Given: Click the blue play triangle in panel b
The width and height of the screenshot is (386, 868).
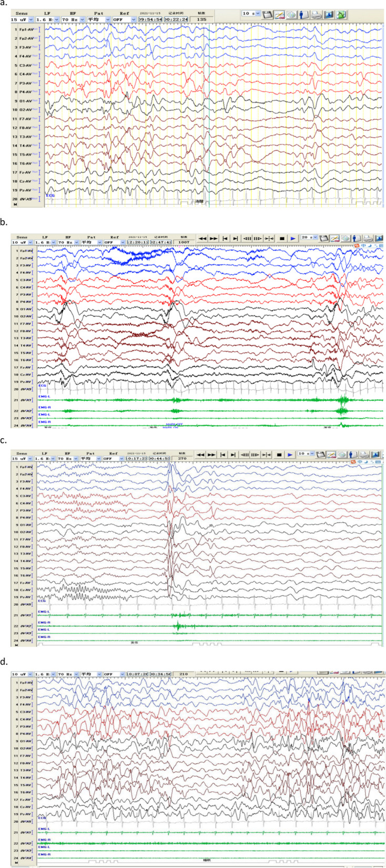Looking at the screenshot, I should pyautogui.click(x=292, y=238).
